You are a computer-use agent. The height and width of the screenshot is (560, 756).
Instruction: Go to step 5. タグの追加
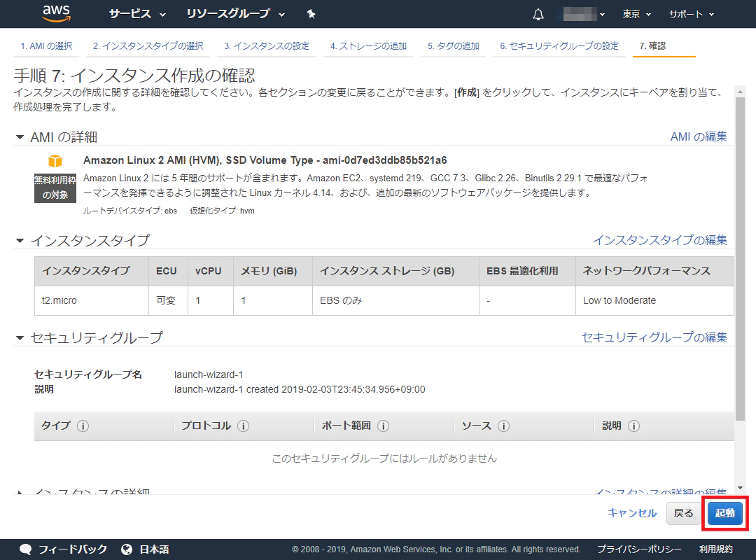coord(453,45)
